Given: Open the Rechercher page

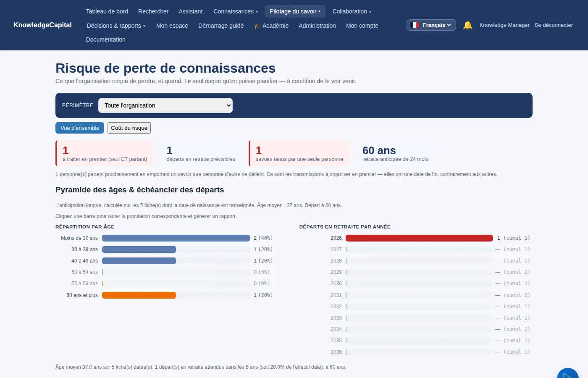Looking at the screenshot, I should [x=153, y=11].
